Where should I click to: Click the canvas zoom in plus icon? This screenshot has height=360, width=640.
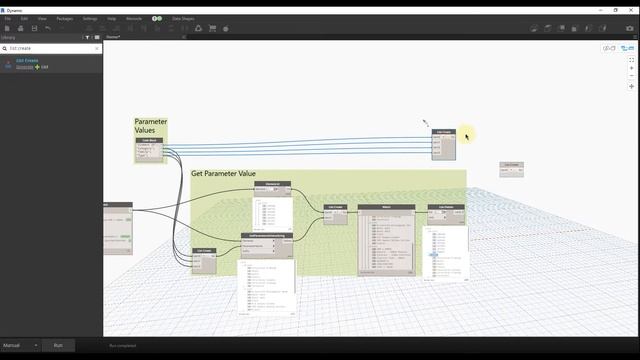point(631,68)
